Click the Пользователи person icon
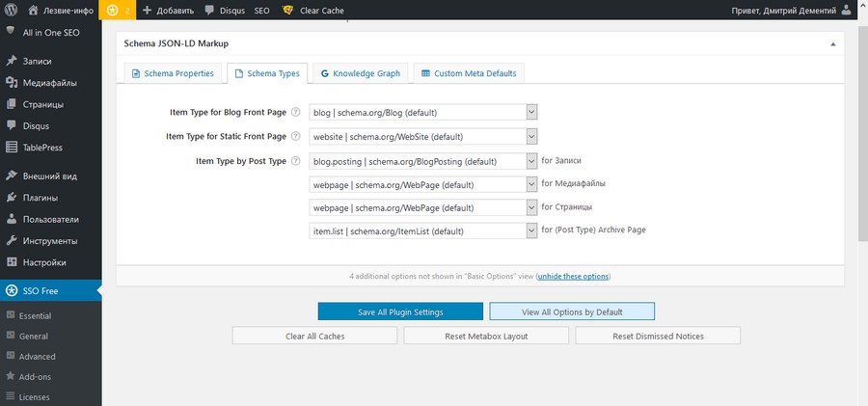The image size is (868, 406). (x=11, y=219)
